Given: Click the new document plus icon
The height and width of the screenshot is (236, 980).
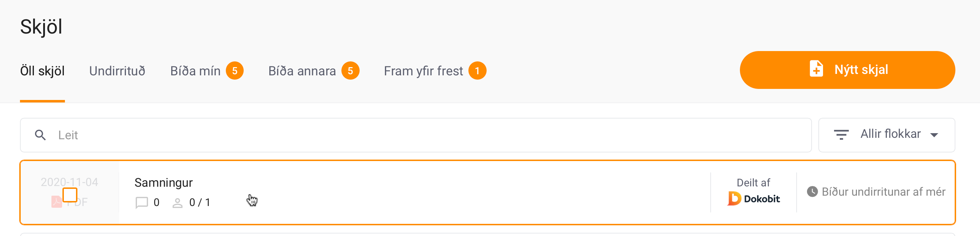Looking at the screenshot, I should pos(816,70).
